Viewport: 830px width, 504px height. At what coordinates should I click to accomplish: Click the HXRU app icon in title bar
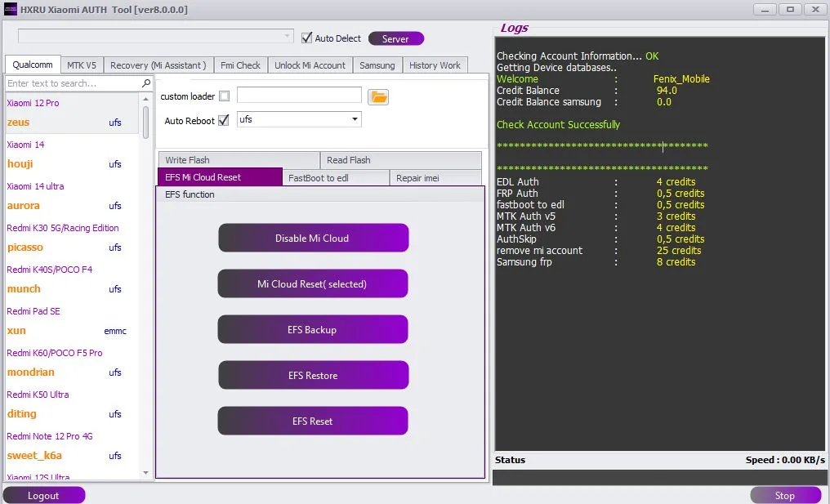(x=10, y=9)
